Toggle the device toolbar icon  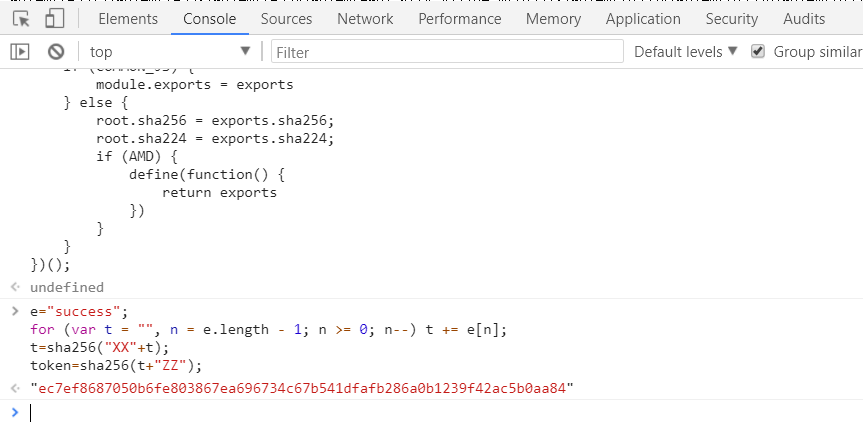pos(55,19)
